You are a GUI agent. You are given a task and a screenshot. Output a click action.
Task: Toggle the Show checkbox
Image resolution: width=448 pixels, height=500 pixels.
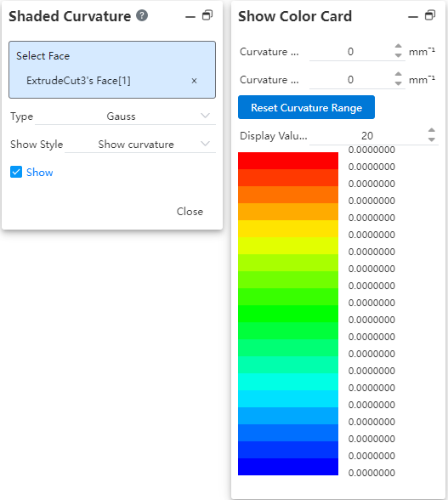[x=16, y=172]
